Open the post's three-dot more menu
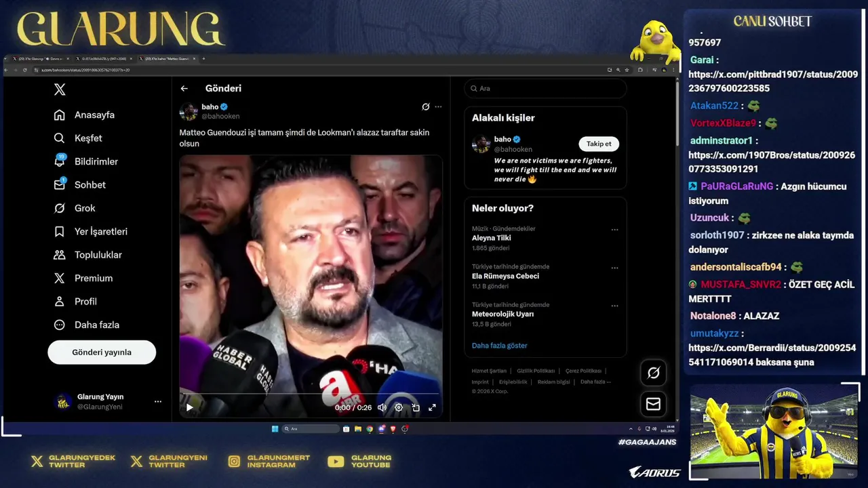The image size is (868, 488). pos(438,106)
